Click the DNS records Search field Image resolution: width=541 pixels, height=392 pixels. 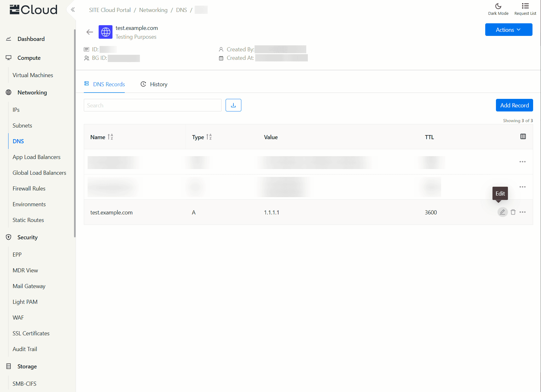click(153, 105)
